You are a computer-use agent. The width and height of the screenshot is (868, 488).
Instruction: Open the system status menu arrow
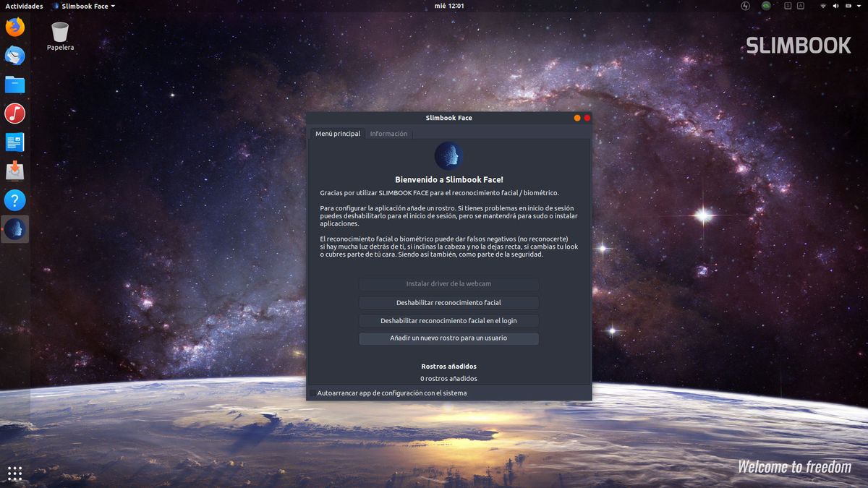pos(857,6)
